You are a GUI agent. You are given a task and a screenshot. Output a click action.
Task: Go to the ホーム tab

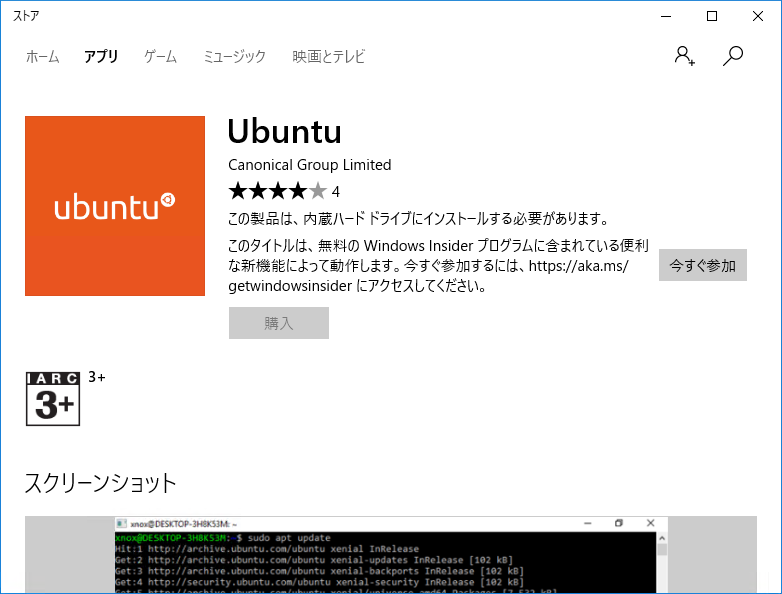43,57
